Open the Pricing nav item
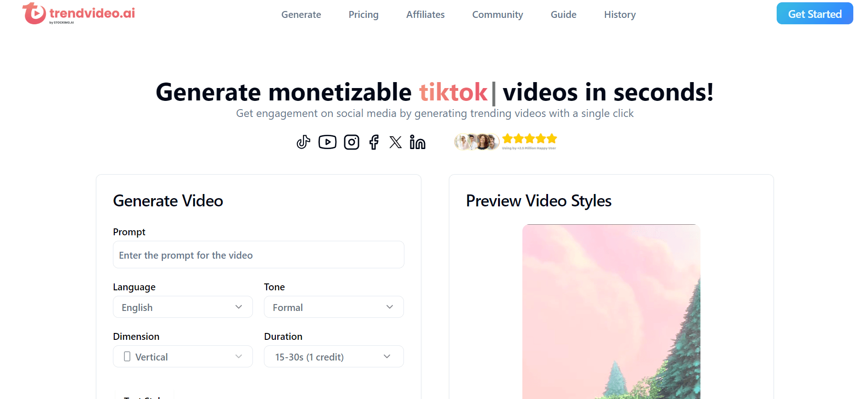 click(x=364, y=15)
